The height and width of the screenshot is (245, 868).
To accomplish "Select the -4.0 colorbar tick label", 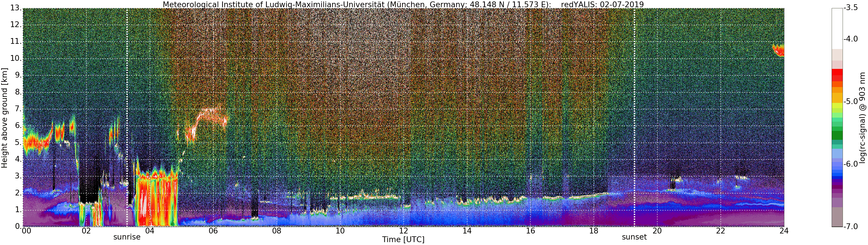I will point(851,39).
